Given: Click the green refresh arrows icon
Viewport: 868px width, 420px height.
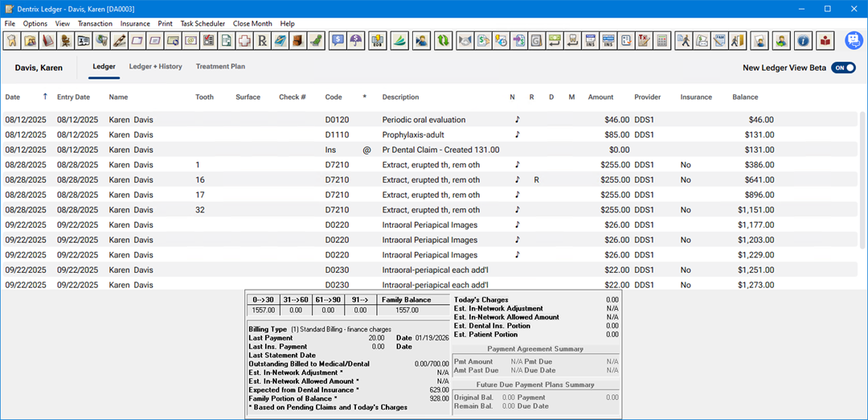Looking at the screenshot, I should (x=443, y=40).
